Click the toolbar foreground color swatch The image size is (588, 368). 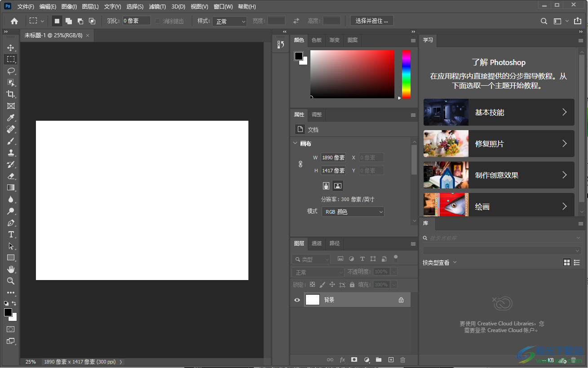[8, 312]
